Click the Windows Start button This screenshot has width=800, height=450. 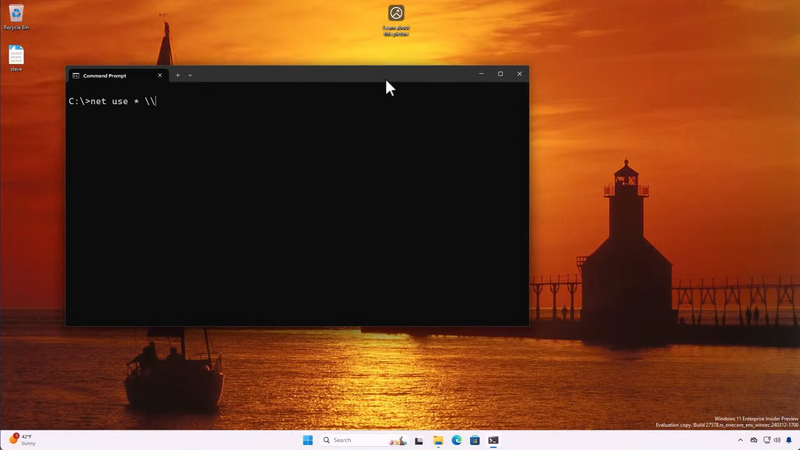click(x=308, y=440)
